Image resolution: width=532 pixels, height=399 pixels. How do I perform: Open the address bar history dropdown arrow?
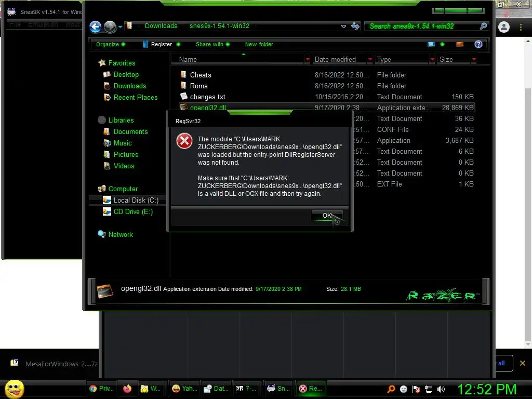tap(343, 26)
